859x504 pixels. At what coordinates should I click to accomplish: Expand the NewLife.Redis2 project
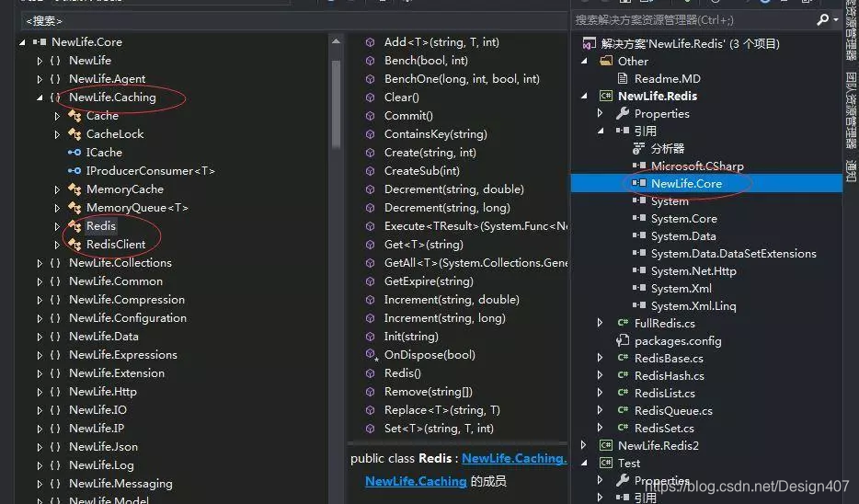(583, 445)
